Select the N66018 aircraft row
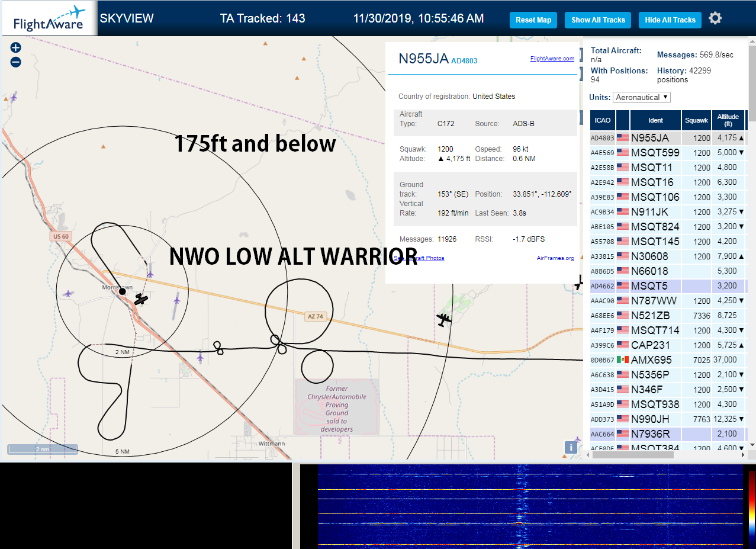This screenshot has height=549, width=756. 668,271
